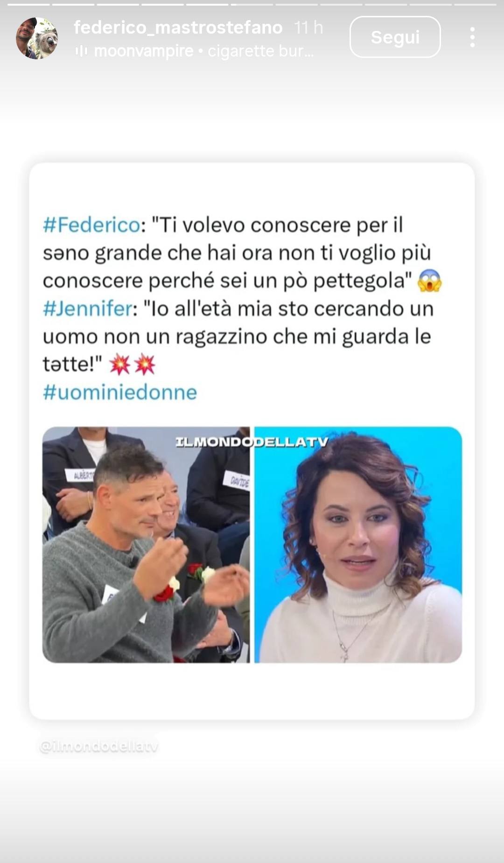
Task: Tap the collision explosion emojis
Action: pyautogui.click(x=132, y=364)
